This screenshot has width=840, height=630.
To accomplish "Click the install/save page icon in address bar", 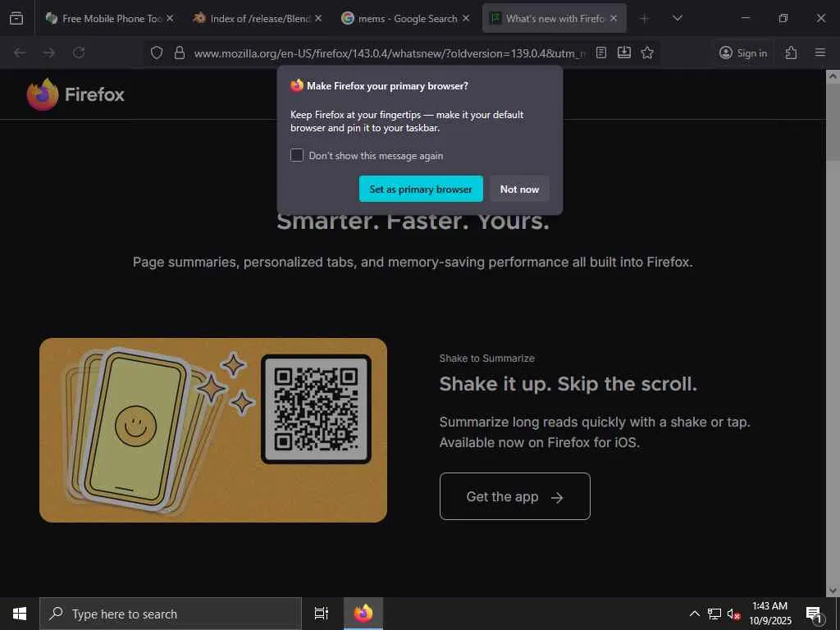I will coord(624,52).
